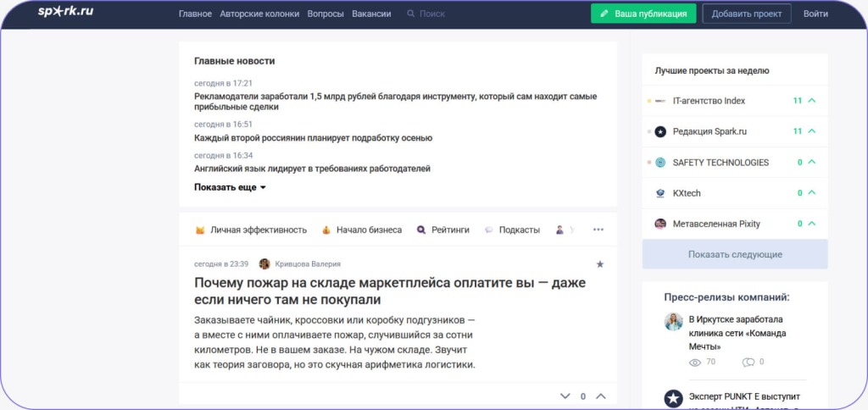Click the Подкасты speech bubble icon
This screenshot has width=868, height=410.
(x=489, y=230)
